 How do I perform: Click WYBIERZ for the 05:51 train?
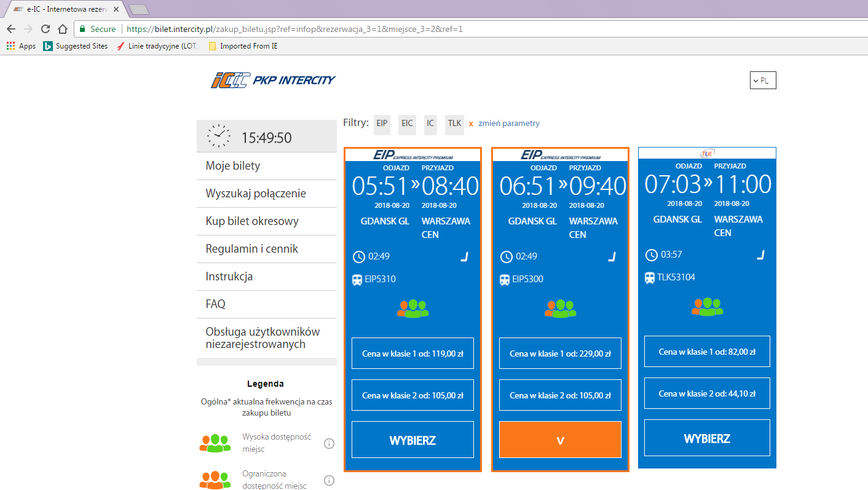tap(412, 440)
